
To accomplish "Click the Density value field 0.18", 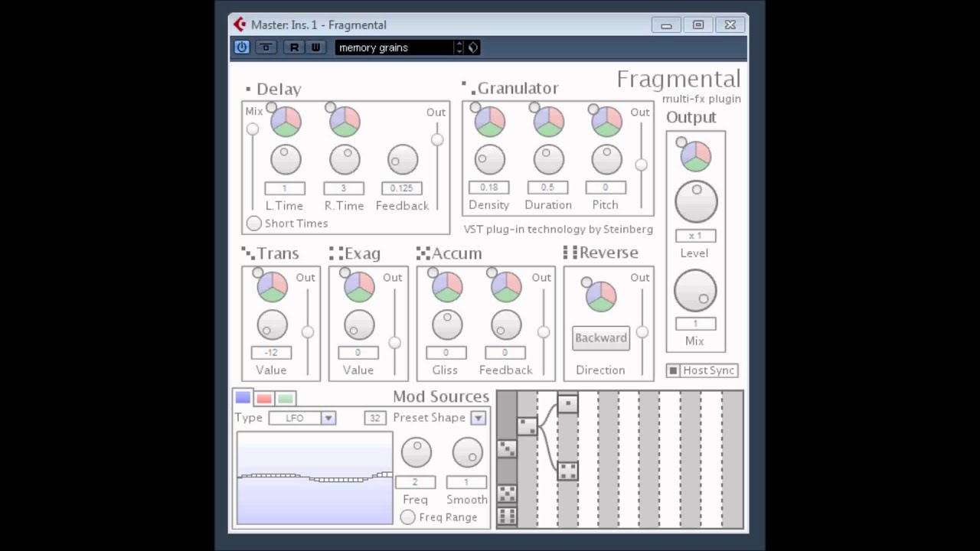I will click(x=489, y=187).
